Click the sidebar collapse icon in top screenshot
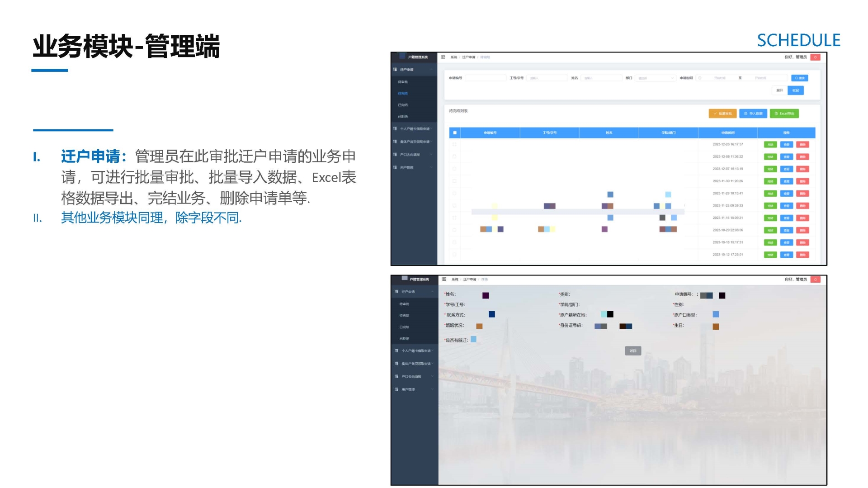The image size is (868, 488). [443, 57]
